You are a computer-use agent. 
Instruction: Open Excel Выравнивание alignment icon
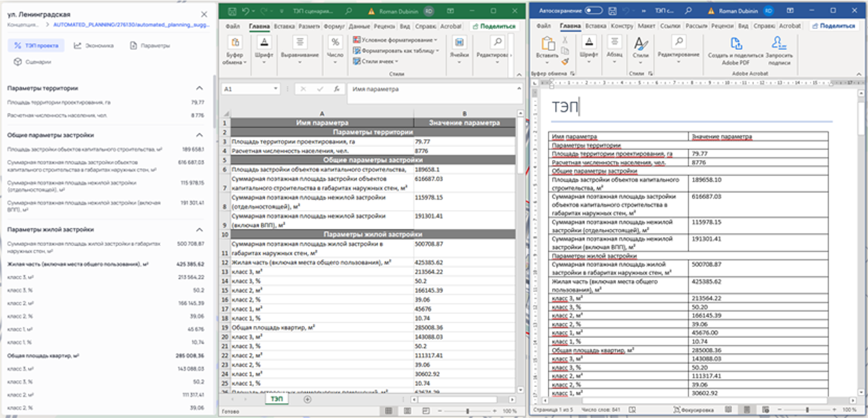300,42
